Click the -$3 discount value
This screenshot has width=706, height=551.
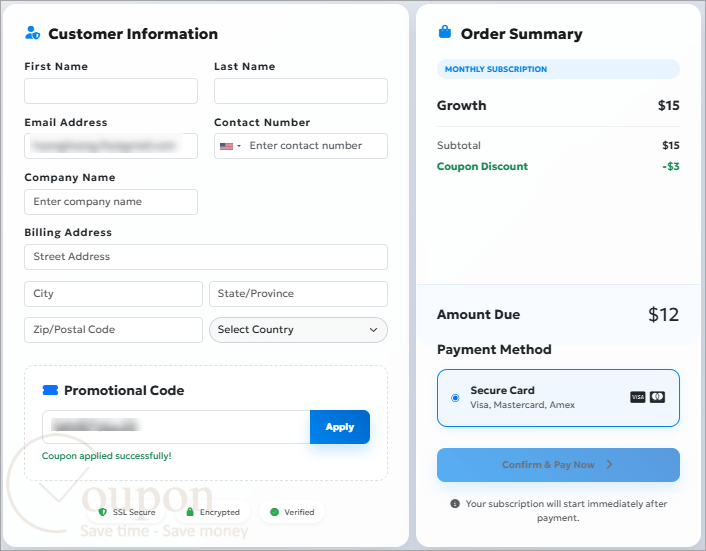click(671, 167)
